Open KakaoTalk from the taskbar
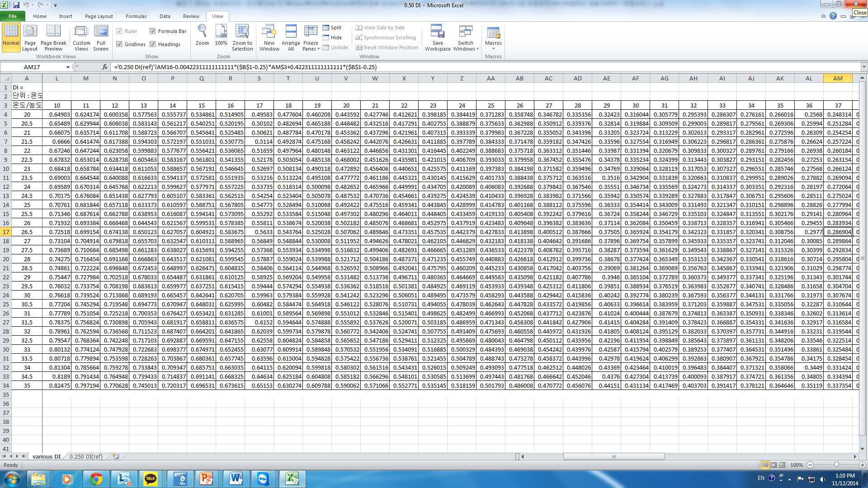The height and width of the screenshot is (488, 868). coord(151,479)
